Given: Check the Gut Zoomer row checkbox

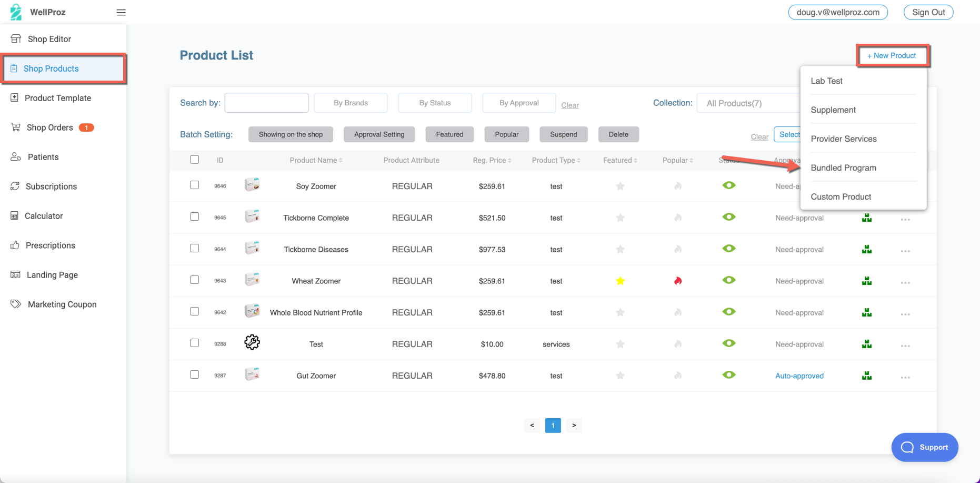Looking at the screenshot, I should coord(195,374).
